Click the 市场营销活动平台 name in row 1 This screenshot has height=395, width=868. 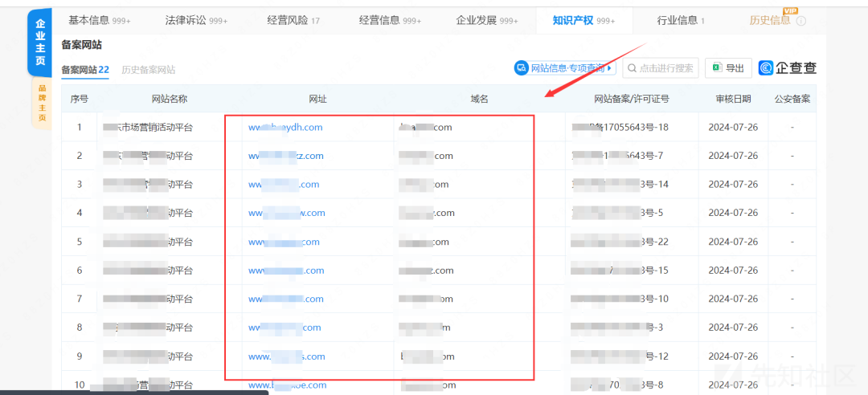pos(148,127)
